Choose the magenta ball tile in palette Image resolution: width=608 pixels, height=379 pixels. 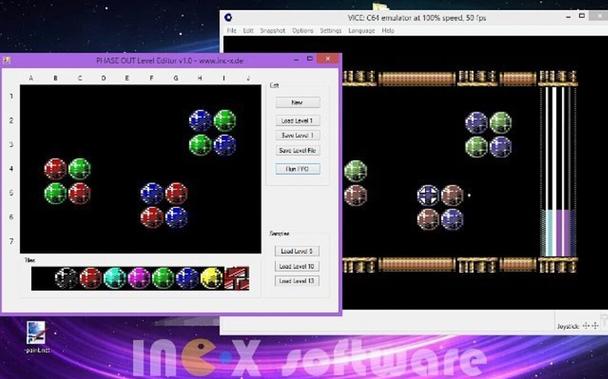(139, 279)
